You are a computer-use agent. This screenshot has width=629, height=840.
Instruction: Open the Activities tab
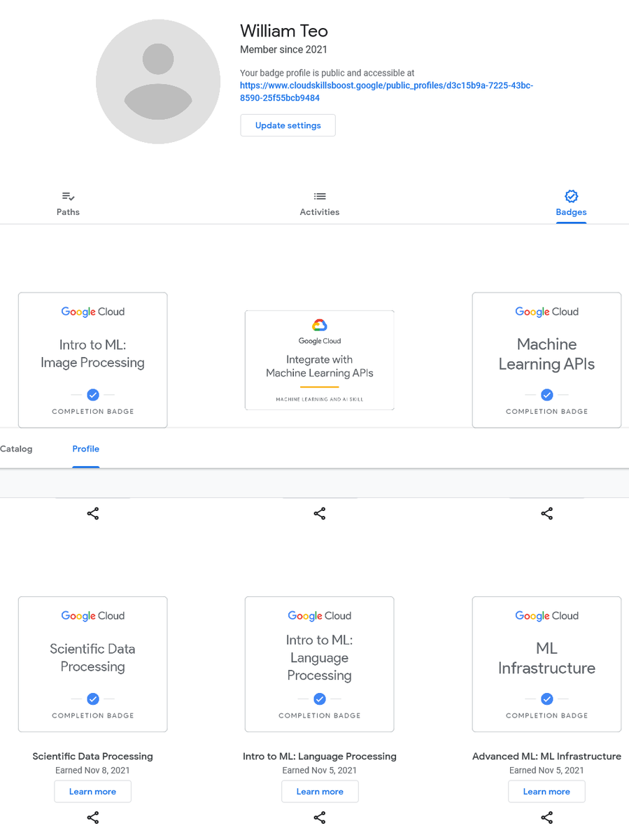click(320, 204)
